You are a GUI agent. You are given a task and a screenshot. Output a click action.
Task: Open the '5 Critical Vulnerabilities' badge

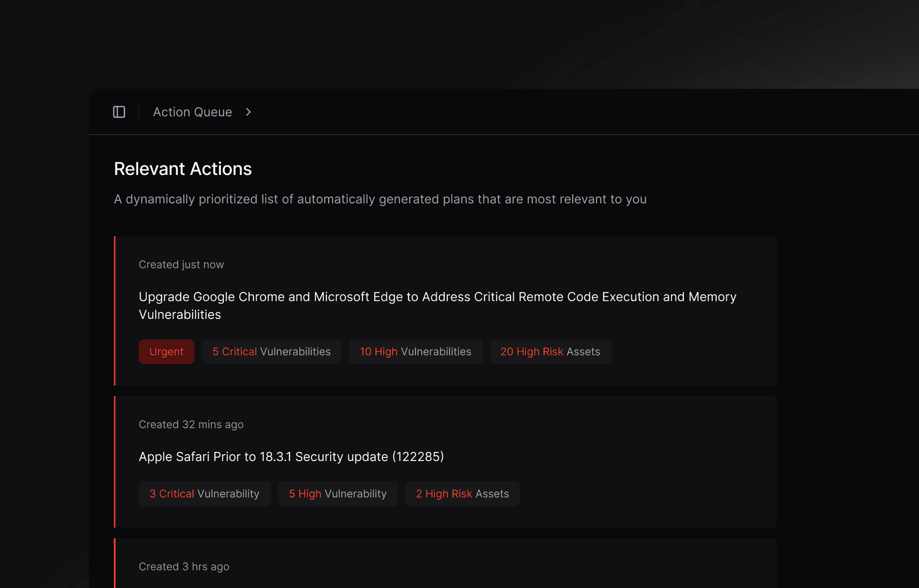tap(271, 352)
